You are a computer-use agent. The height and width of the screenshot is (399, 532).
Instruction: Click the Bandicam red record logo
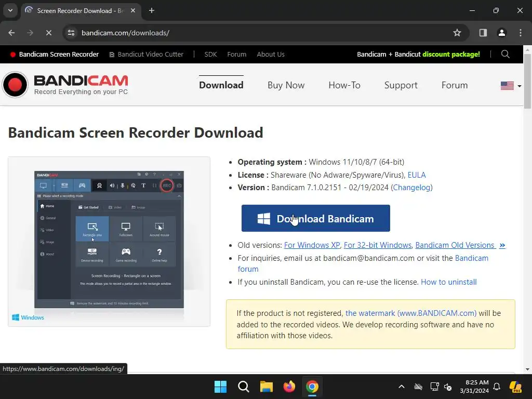15,85
